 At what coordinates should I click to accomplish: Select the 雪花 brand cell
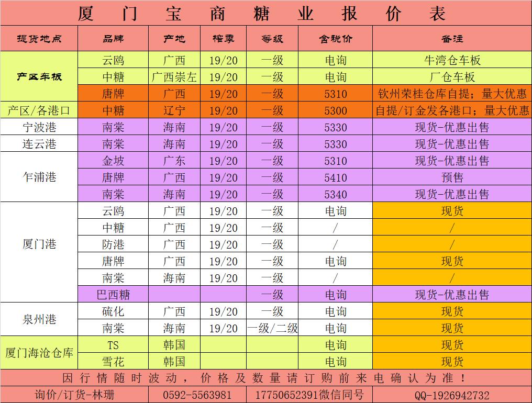(113, 362)
